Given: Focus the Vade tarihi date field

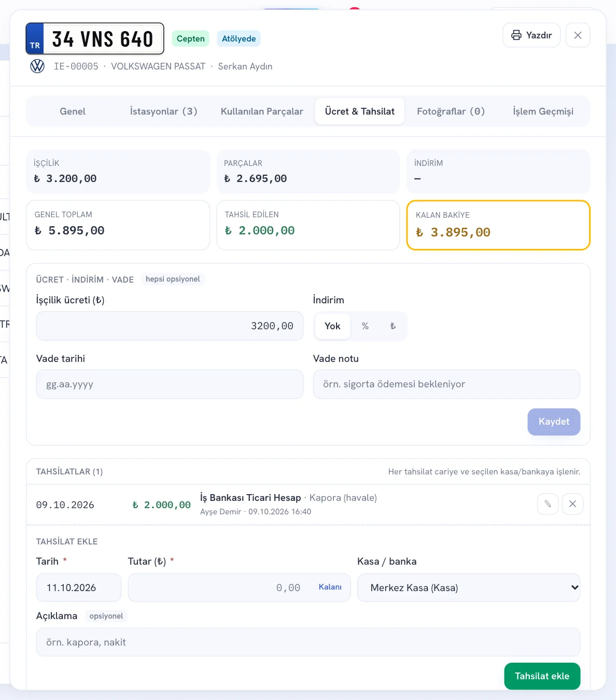Looking at the screenshot, I should click(170, 384).
